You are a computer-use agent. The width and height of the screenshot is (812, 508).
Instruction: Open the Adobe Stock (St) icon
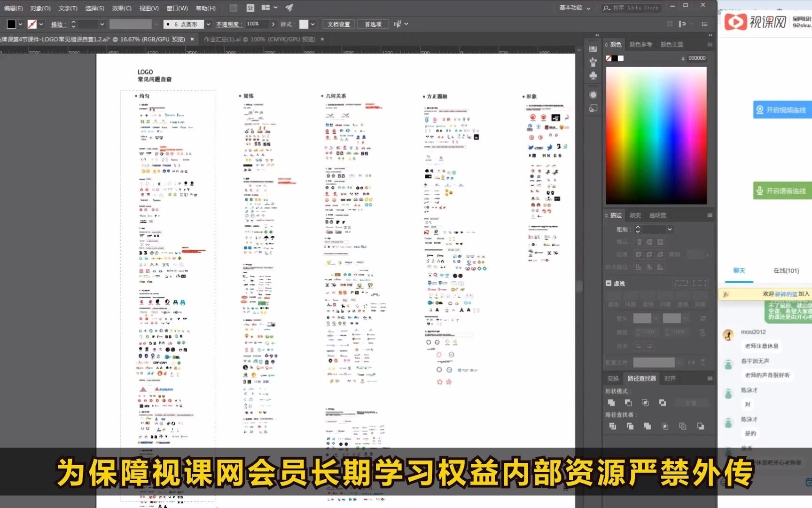pyautogui.click(x=250, y=8)
